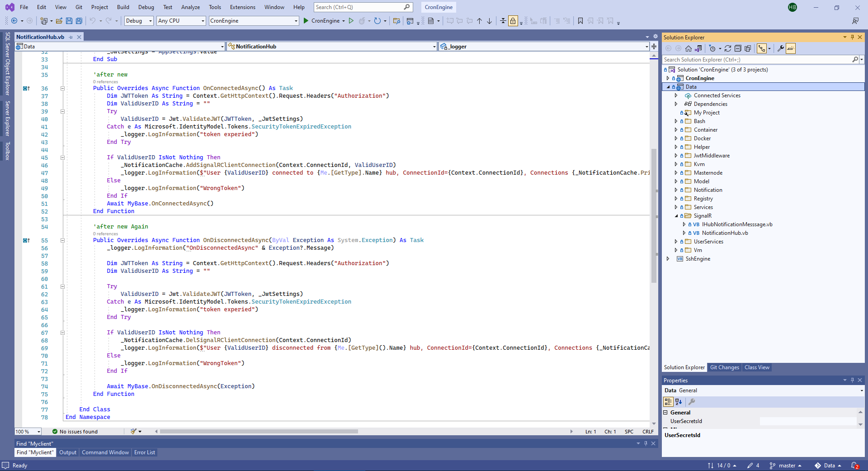The width and height of the screenshot is (868, 471).
Task: Collapse the SignalR folder tree node
Action: pos(676,216)
